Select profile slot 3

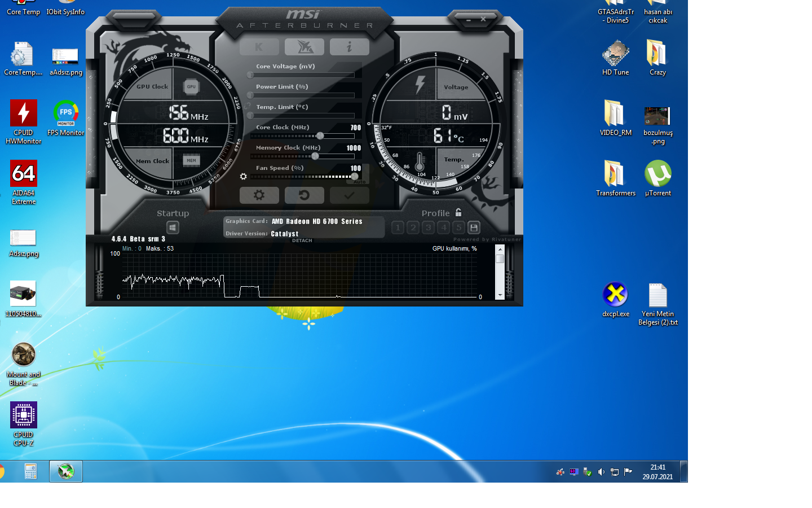click(x=429, y=227)
